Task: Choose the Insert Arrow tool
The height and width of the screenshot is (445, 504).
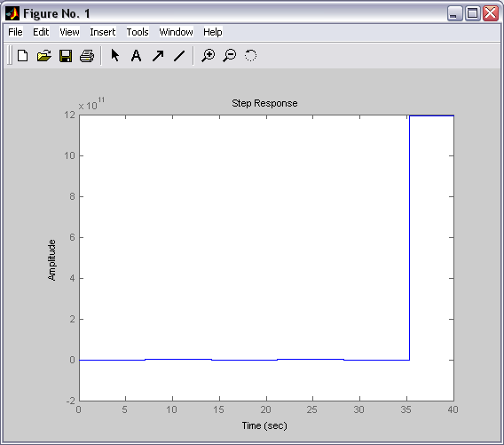Action: click(158, 56)
